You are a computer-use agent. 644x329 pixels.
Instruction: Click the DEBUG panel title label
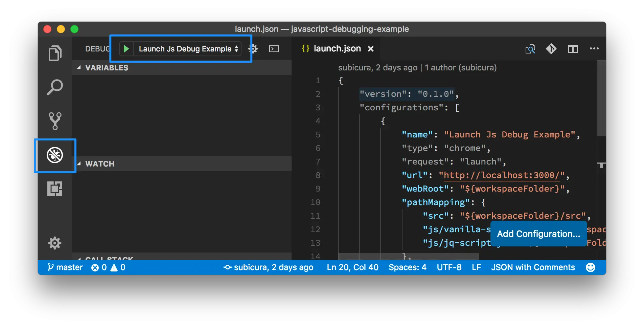(x=97, y=49)
